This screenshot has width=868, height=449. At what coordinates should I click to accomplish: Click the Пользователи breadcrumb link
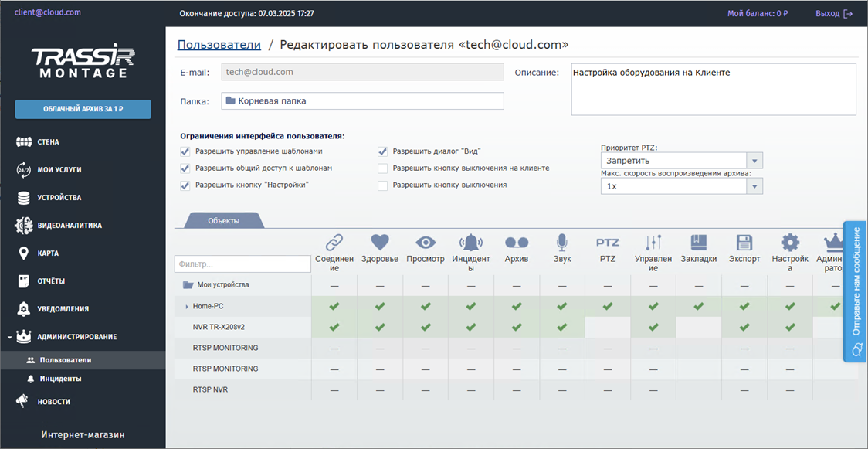[x=219, y=45]
